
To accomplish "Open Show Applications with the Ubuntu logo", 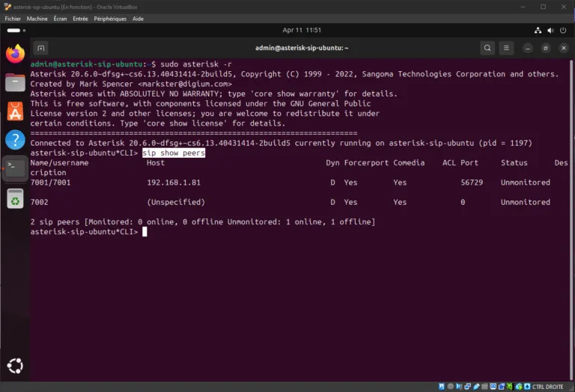I will pos(15,366).
